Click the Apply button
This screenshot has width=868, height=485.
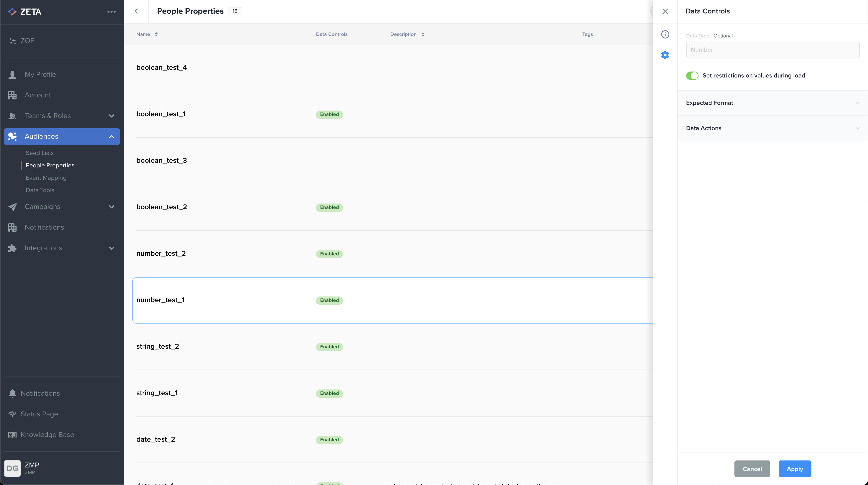pyautogui.click(x=795, y=469)
